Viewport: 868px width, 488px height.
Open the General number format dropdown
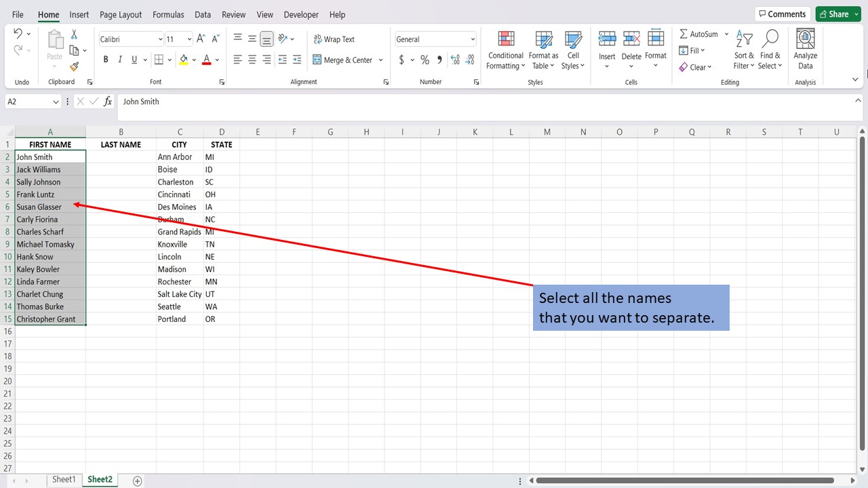473,39
